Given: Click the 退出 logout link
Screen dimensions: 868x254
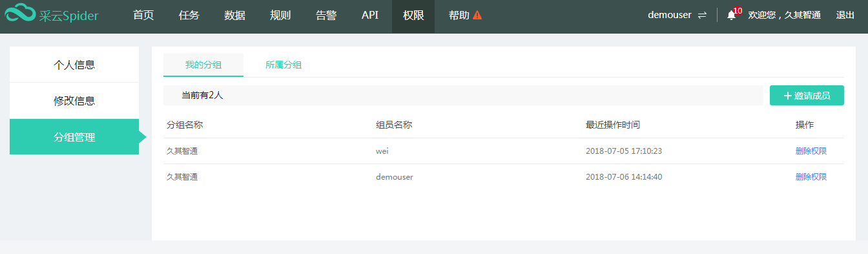Looking at the screenshot, I should [845, 15].
